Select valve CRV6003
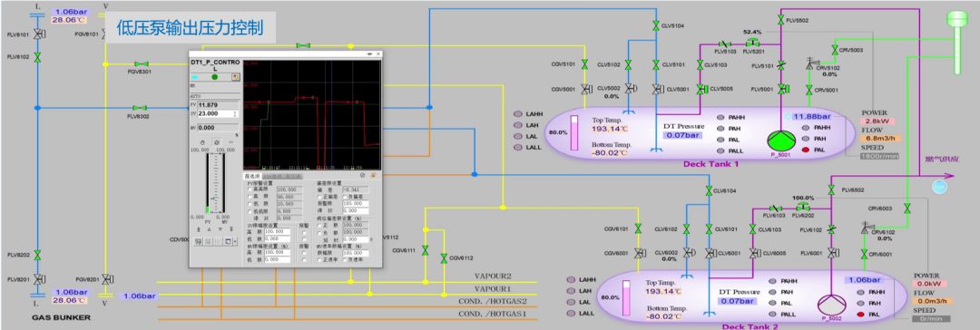 pos(906,208)
